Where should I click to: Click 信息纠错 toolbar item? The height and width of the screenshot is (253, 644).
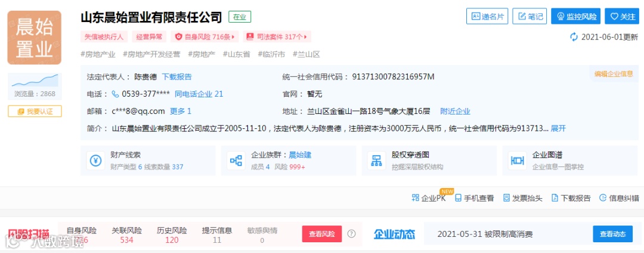(620, 198)
